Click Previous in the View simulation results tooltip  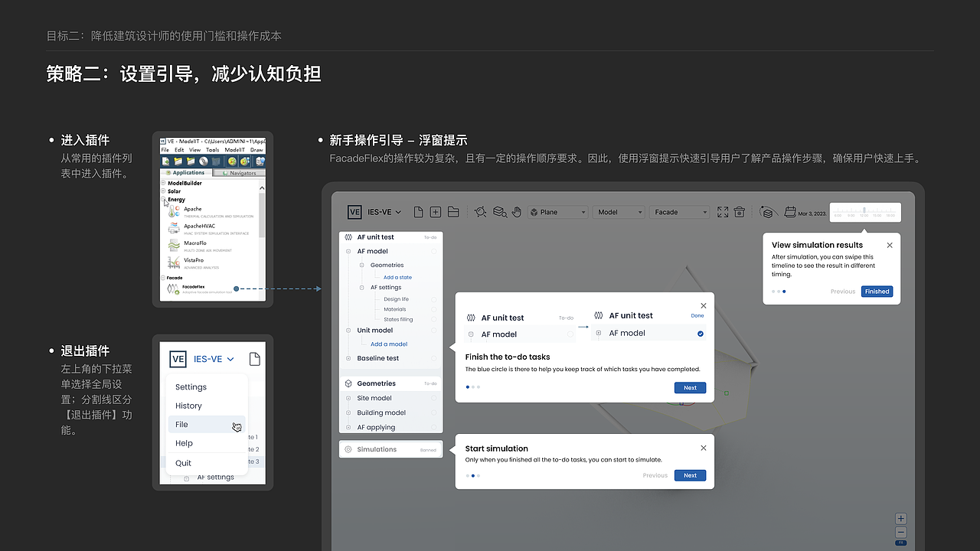843,292
